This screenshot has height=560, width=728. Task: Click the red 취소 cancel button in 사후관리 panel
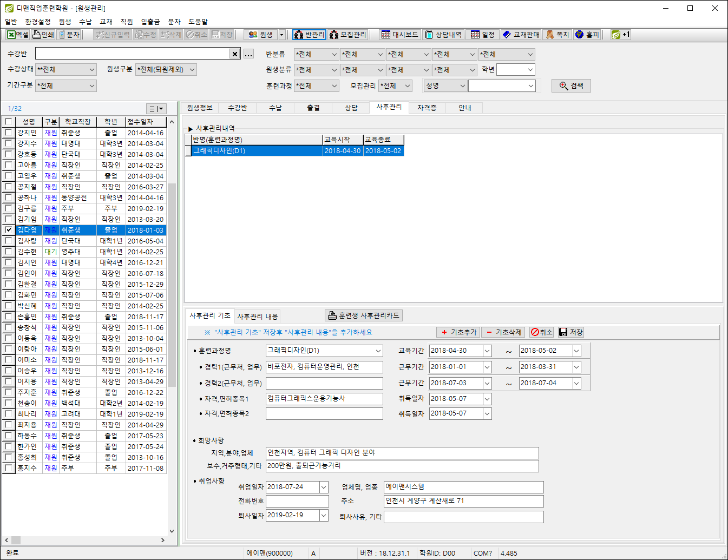(541, 332)
